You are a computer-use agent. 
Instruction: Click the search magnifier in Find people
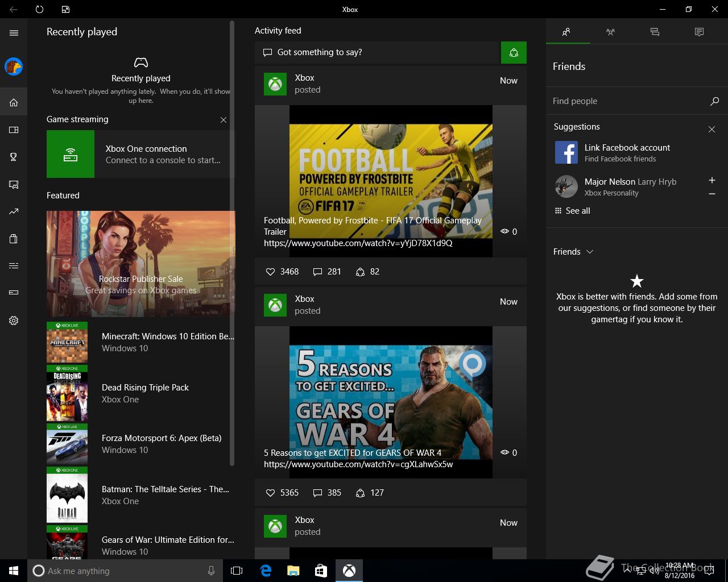tap(714, 101)
